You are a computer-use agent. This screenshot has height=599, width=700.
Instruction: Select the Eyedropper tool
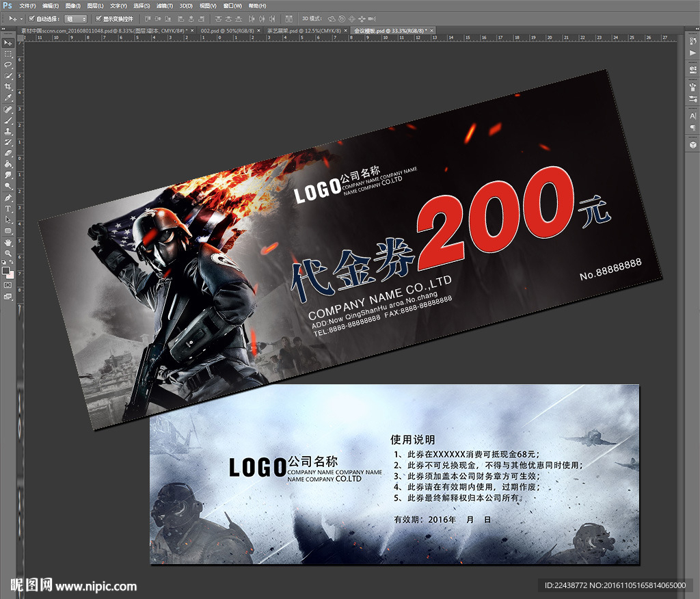(8, 98)
